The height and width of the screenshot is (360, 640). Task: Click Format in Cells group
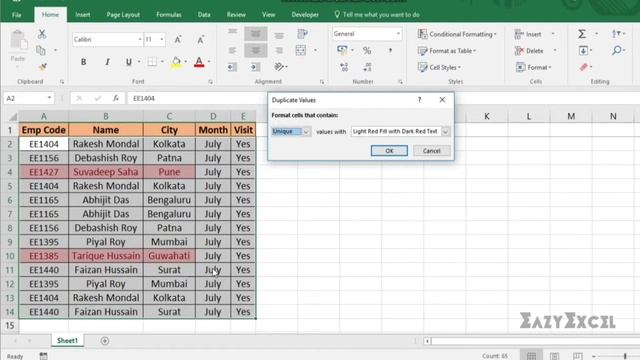point(533,67)
